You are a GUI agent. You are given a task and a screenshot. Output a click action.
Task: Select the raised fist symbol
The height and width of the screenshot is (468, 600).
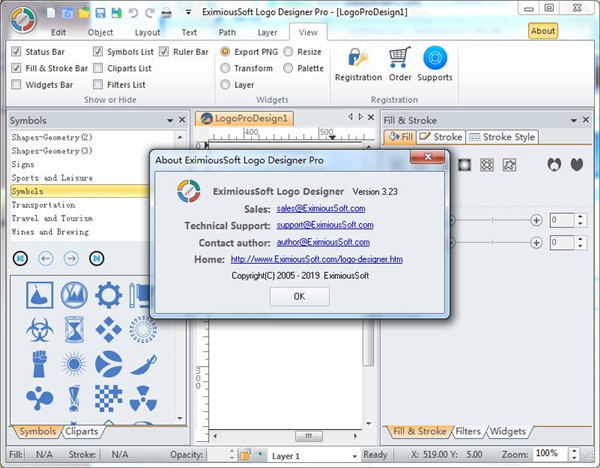(40, 364)
